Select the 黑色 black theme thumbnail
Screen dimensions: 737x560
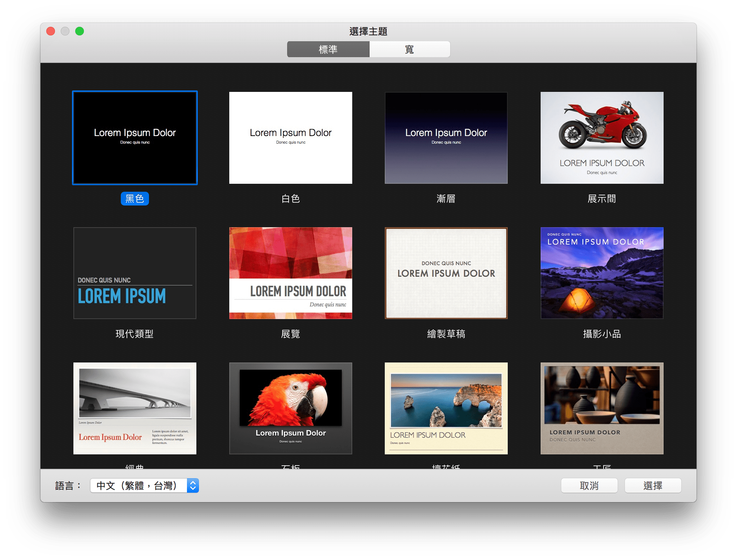pos(135,138)
